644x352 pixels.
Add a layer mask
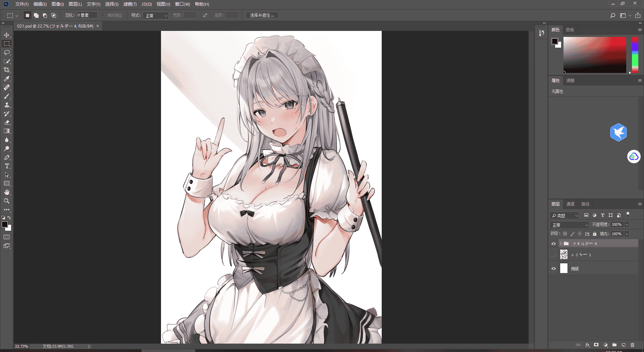coord(596,345)
